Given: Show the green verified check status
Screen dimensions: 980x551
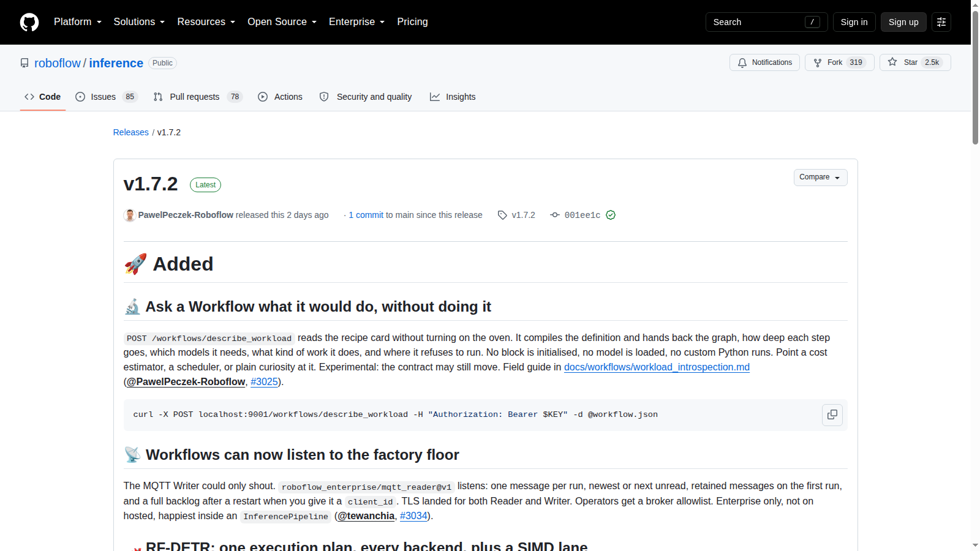Looking at the screenshot, I should [611, 215].
